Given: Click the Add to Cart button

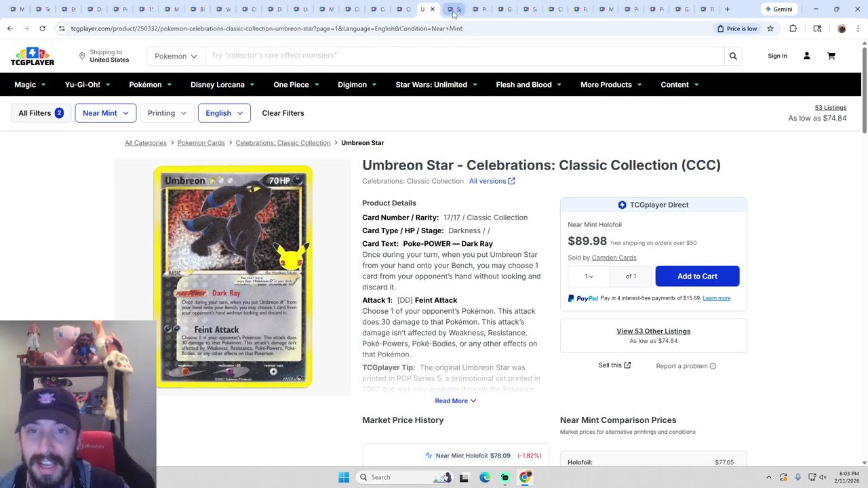Looking at the screenshot, I should 697,276.
